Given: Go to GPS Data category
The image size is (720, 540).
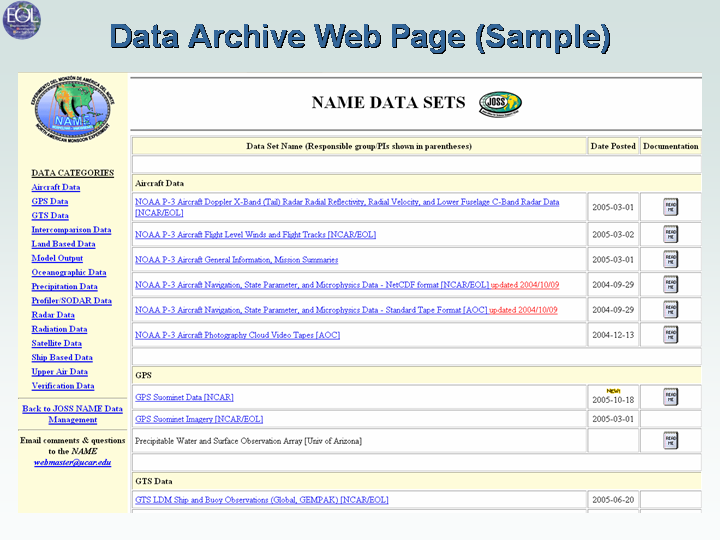Looking at the screenshot, I should click(x=50, y=202).
